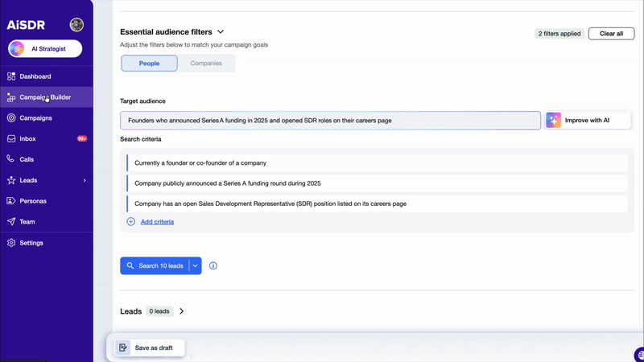
Task: Switch filter to People
Action: point(149,64)
